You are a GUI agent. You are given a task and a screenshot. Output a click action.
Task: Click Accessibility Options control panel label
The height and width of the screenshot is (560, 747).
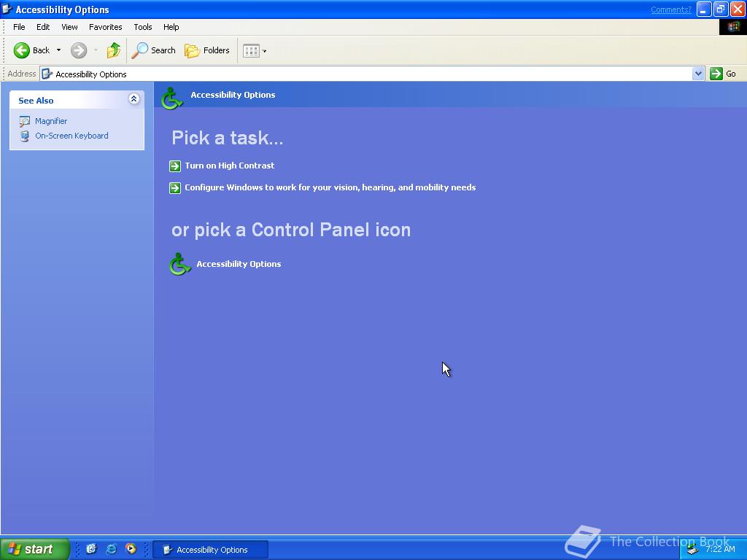coord(239,264)
